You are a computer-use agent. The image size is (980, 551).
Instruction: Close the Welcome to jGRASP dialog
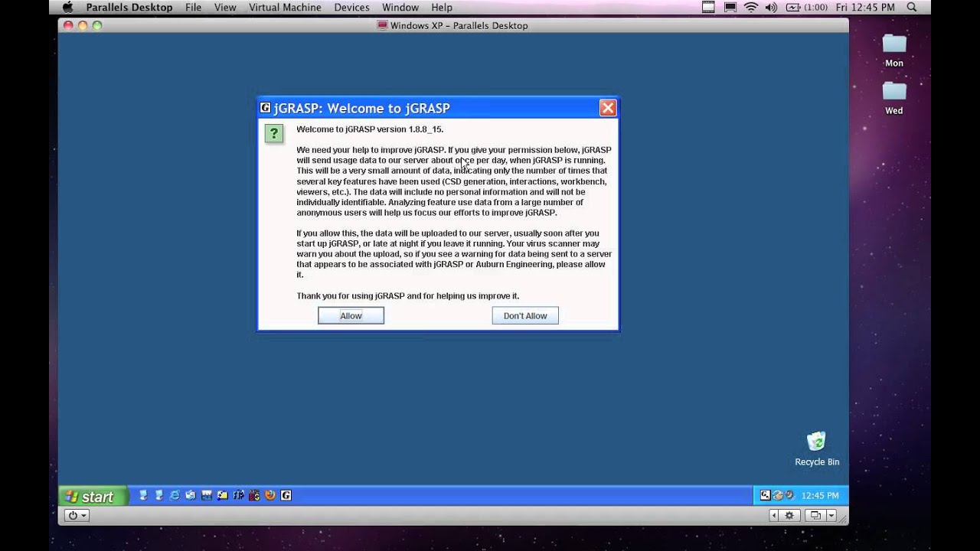608,108
